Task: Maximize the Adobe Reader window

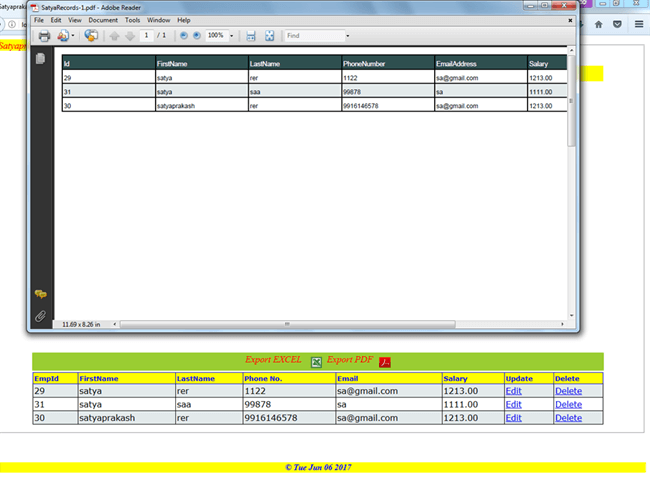Action: [545, 5]
